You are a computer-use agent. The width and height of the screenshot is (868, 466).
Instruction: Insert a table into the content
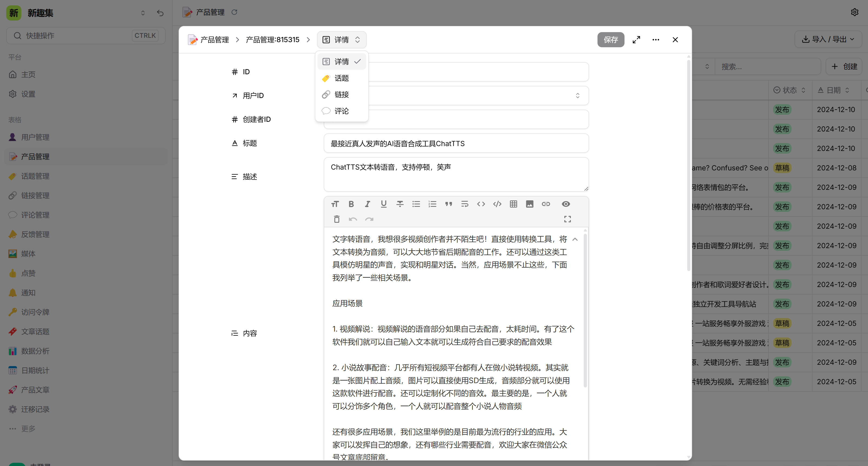(513, 204)
